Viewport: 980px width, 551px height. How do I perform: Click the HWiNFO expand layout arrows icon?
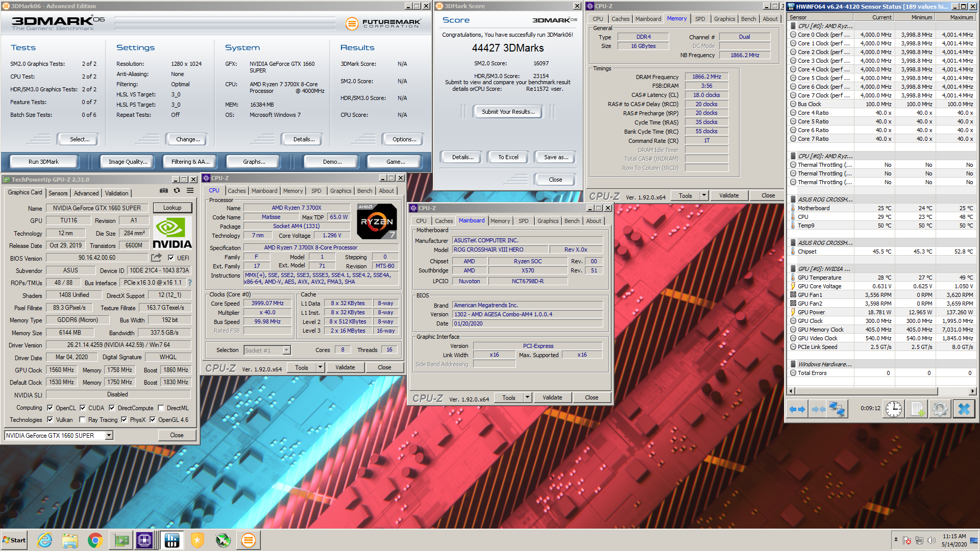click(x=797, y=409)
